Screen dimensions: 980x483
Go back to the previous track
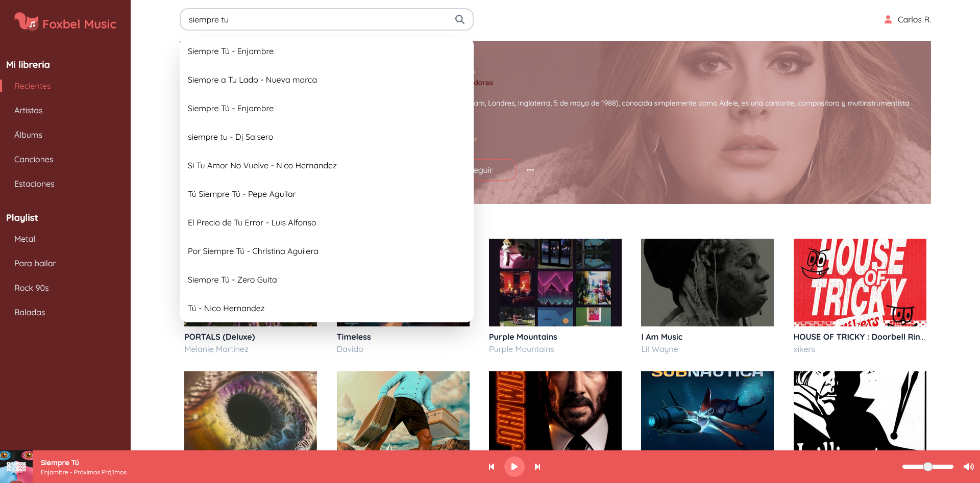[x=492, y=466]
